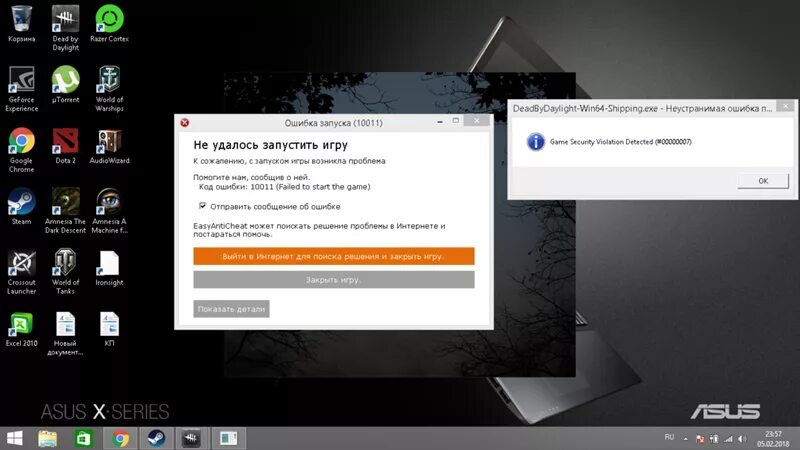800x450 pixels.
Task: Switch to Chrome in the taskbar
Action: coord(120,438)
